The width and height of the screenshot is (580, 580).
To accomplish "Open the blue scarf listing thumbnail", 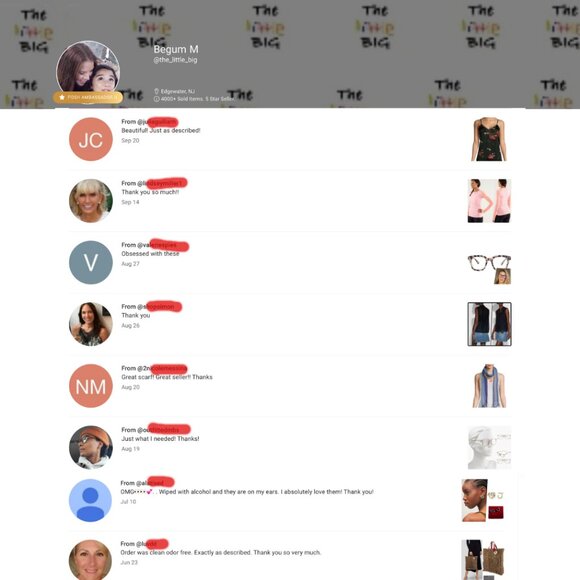I will pos(489,386).
